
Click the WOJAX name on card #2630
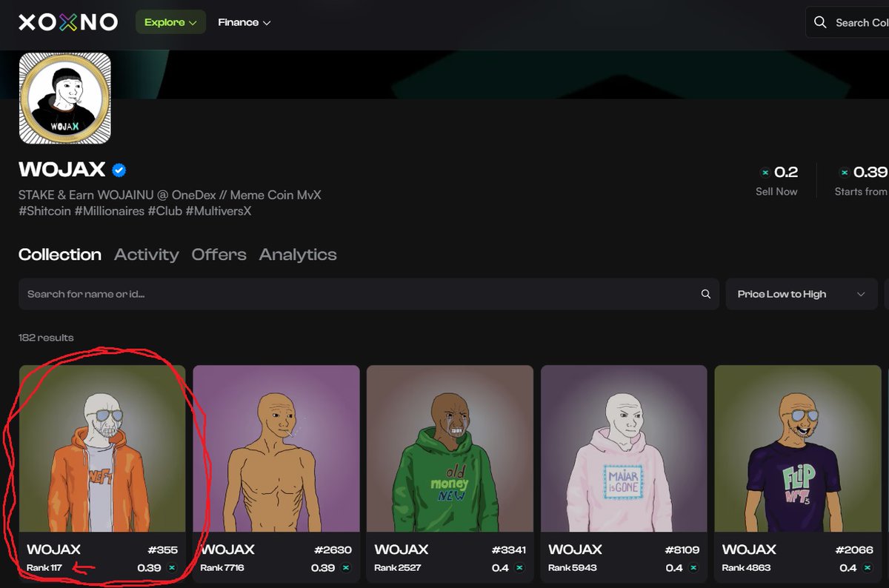tap(227, 549)
